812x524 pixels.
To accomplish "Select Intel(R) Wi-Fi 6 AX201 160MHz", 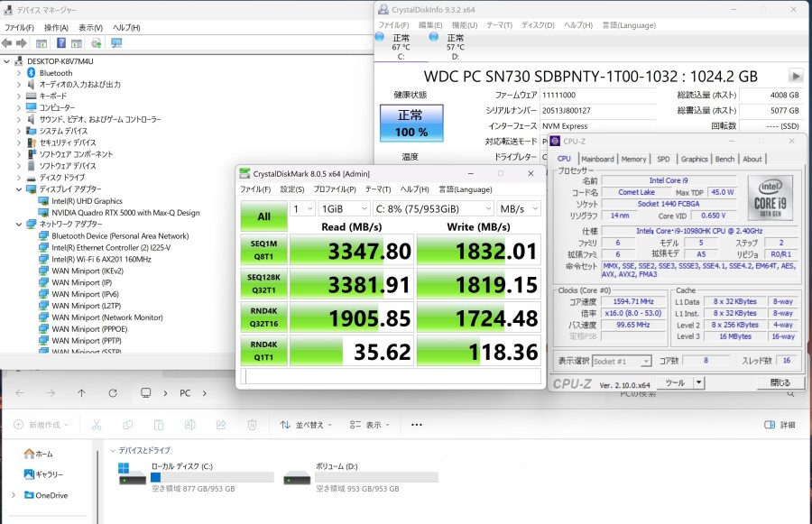I will click(101, 259).
